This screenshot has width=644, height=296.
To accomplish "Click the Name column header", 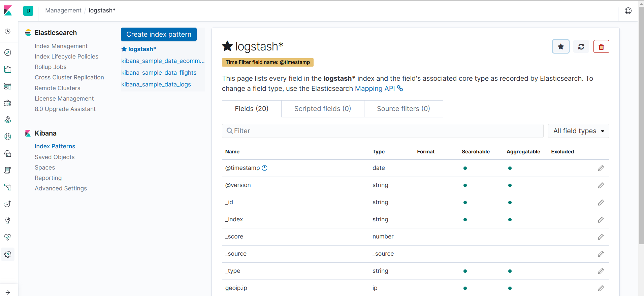I will click(232, 152).
